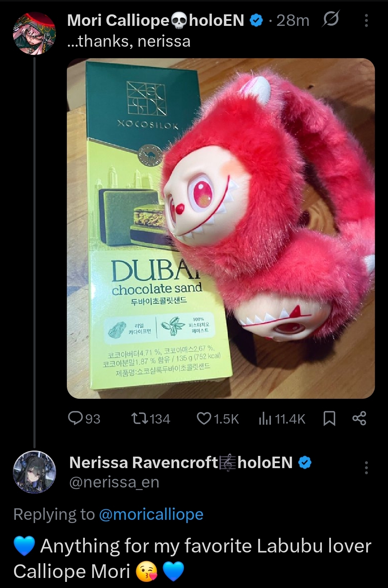Tap the '...thanks, nerissa' tweet text

point(129,41)
